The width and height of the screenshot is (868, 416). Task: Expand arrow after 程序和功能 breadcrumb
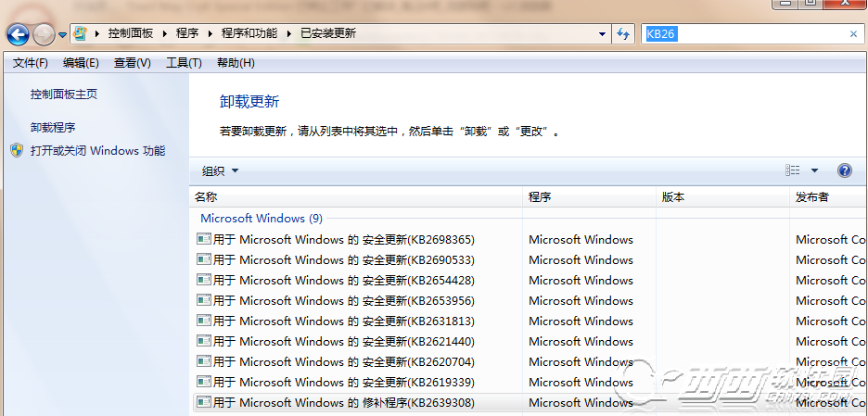point(289,33)
